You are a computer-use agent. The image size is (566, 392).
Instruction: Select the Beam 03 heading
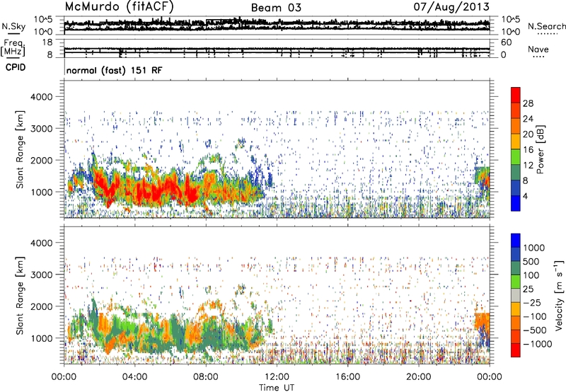276,8
